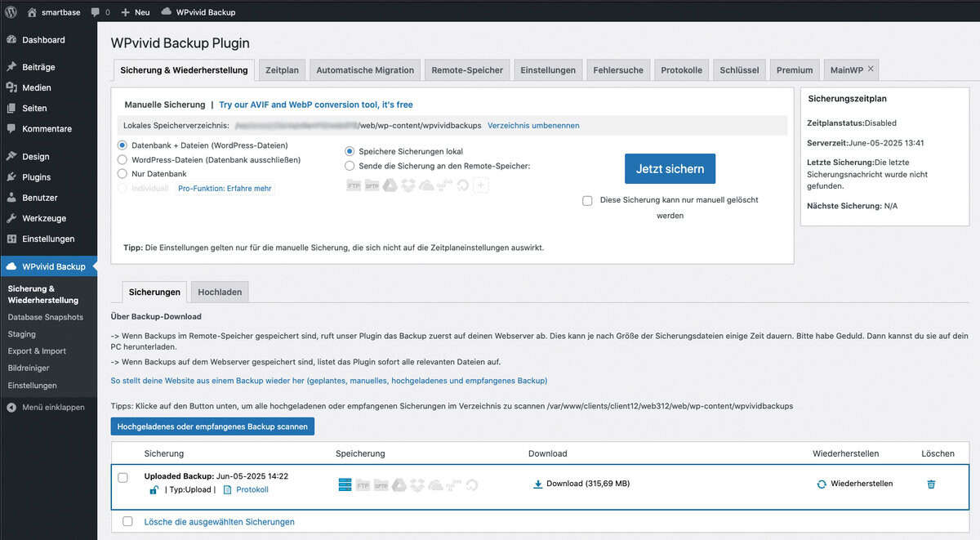The width and height of the screenshot is (980, 540).
Task: Open Design in the sidebar
Action: [x=35, y=156]
